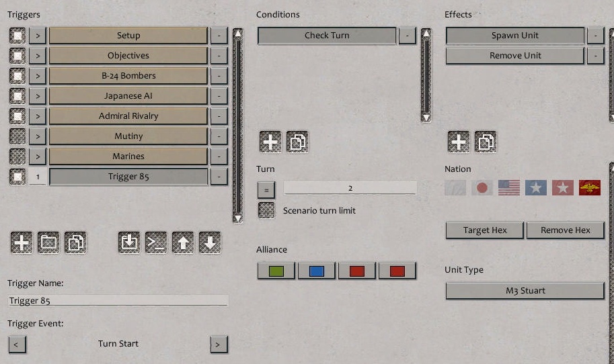The width and height of the screenshot is (614, 364).
Task: Toggle the Admiral Rivalry checkbox
Action: 17,116
